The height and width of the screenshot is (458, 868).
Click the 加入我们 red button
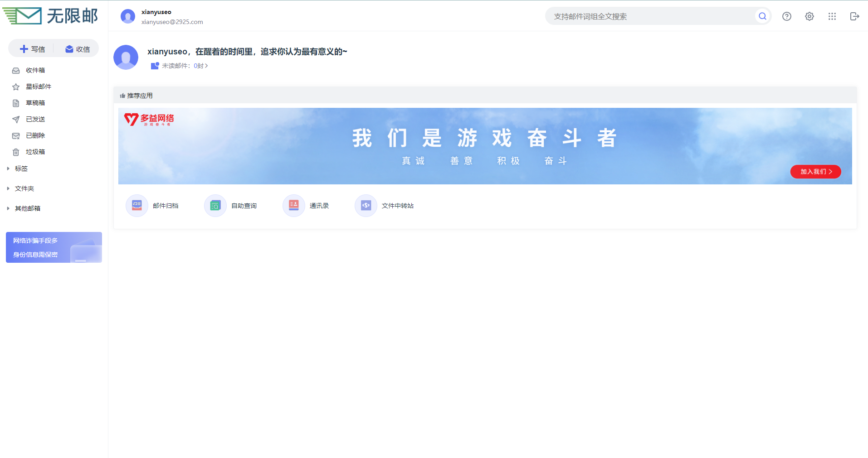click(x=815, y=172)
